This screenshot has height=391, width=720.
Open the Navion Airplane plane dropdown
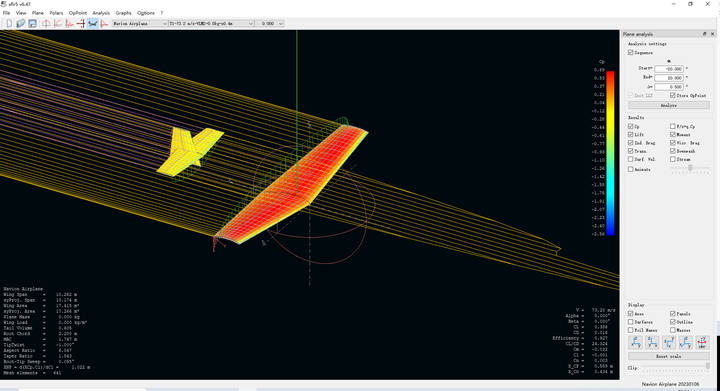(140, 23)
